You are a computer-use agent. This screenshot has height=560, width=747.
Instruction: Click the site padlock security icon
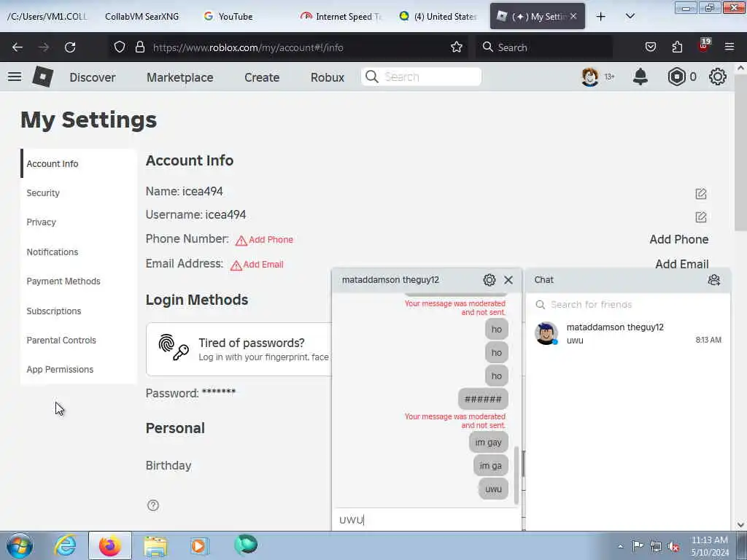pyautogui.click(x=139, y=47)
